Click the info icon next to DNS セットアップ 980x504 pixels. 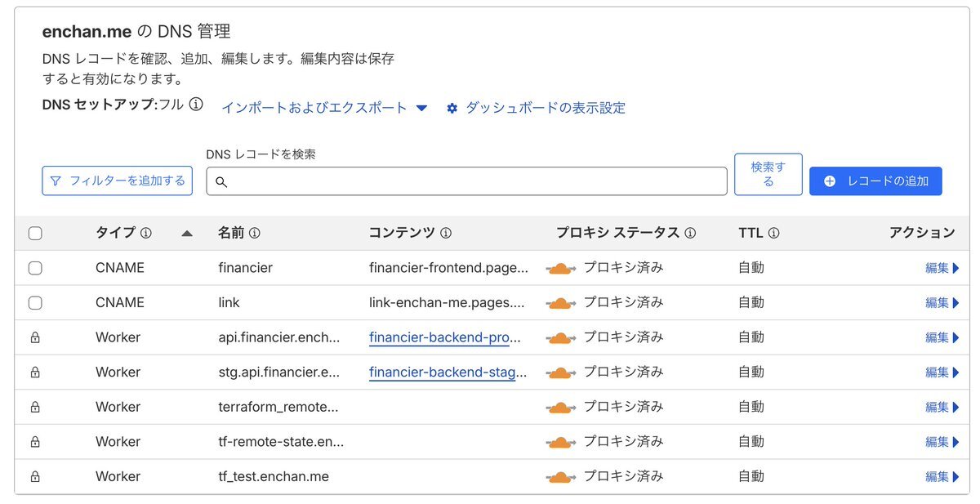tap(196, 105)
